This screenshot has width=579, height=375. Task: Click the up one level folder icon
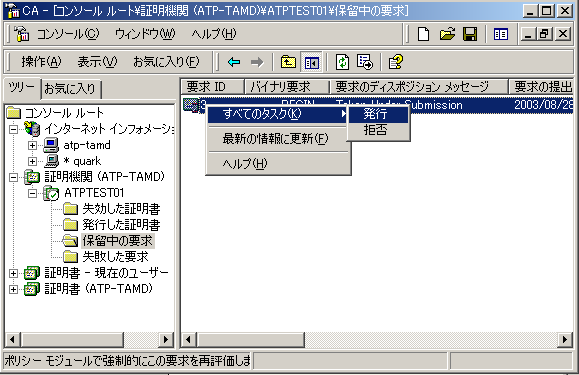pos(288,62)
